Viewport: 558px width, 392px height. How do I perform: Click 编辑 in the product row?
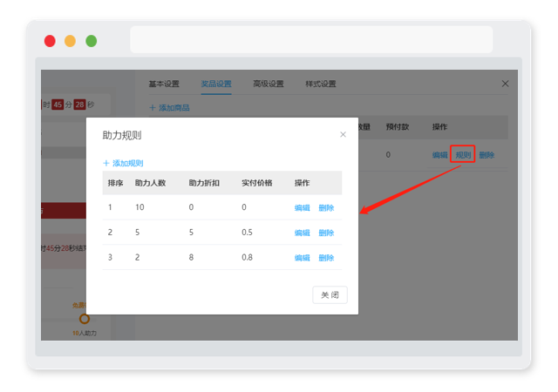point(439,155)
